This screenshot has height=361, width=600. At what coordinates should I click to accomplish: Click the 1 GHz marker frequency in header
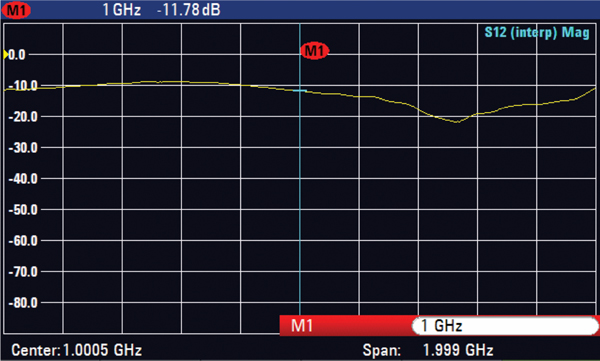(x=122, y=10)
